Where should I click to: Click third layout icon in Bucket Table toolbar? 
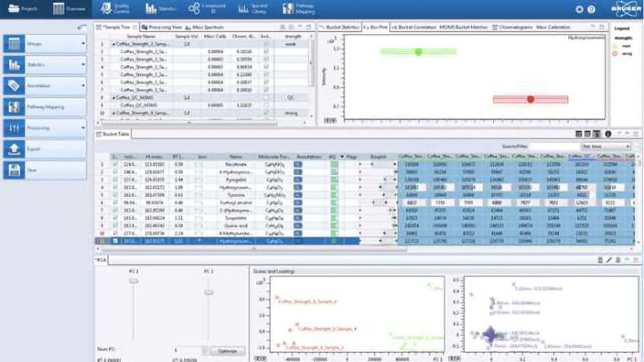tap(596, 134)
